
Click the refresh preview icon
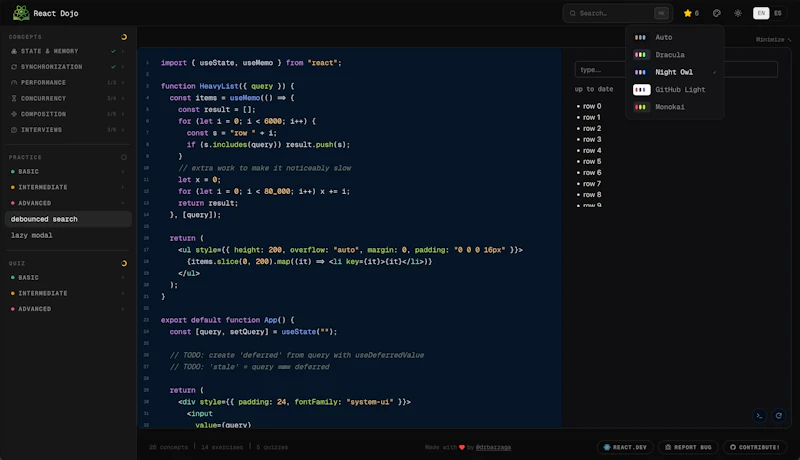tap(779, 416)
